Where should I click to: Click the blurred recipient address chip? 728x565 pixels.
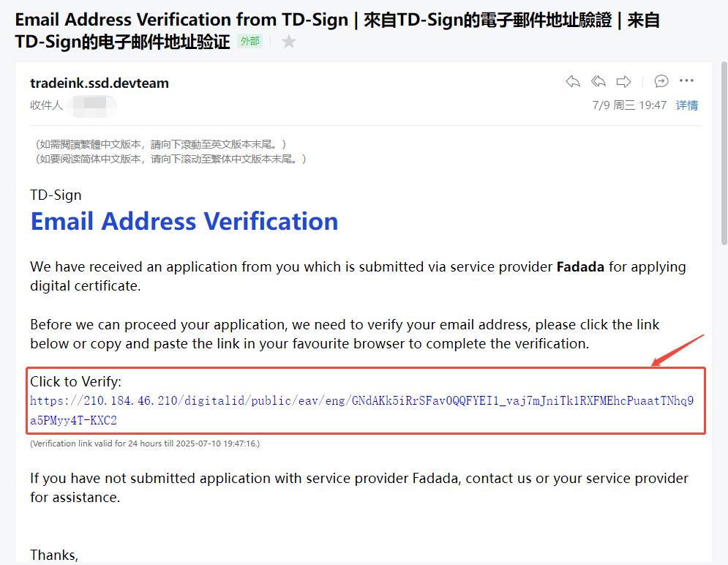[x=93, y=105]
